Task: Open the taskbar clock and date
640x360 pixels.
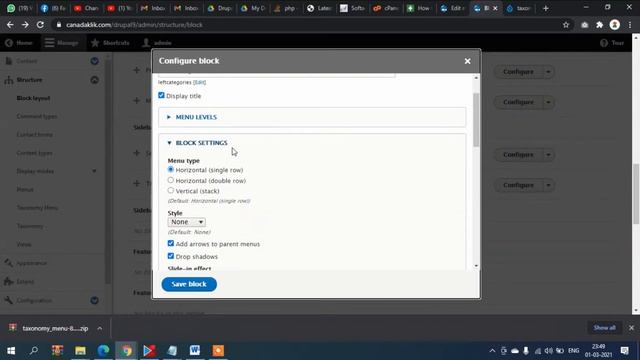Action: pos(598,351)
